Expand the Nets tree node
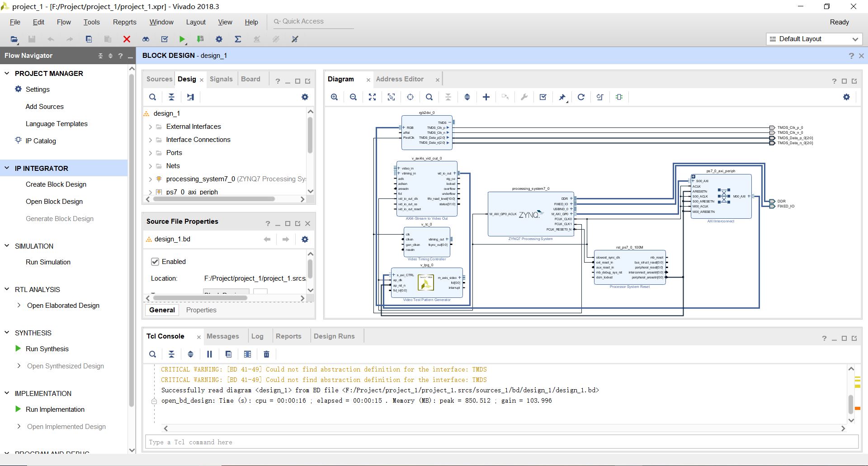 150,166
